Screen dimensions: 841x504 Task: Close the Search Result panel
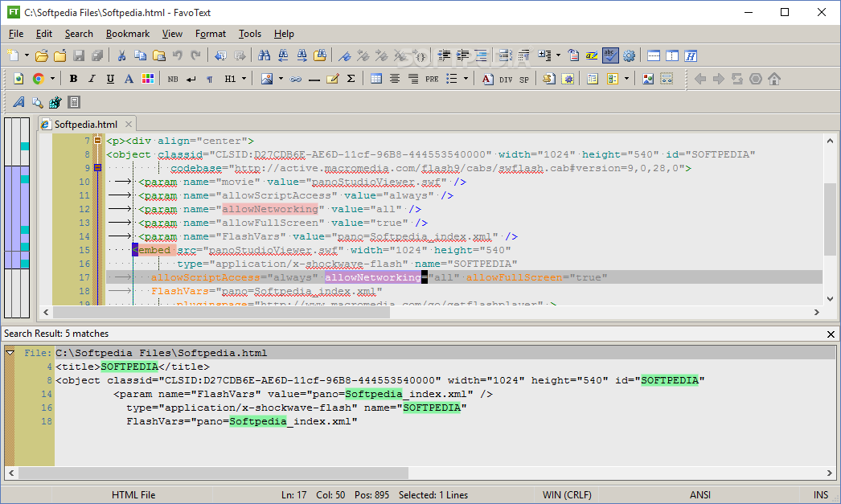(x=831, y=334)
